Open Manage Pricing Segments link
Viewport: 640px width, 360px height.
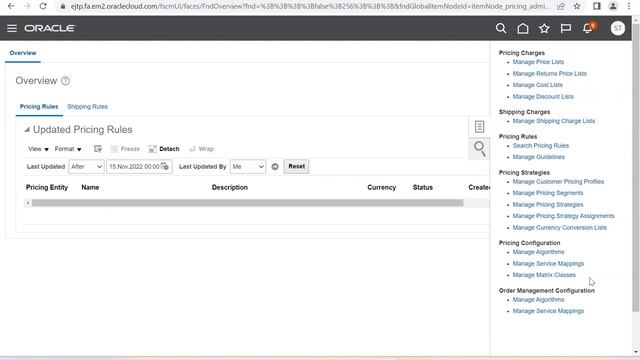(x=548, y=193)
